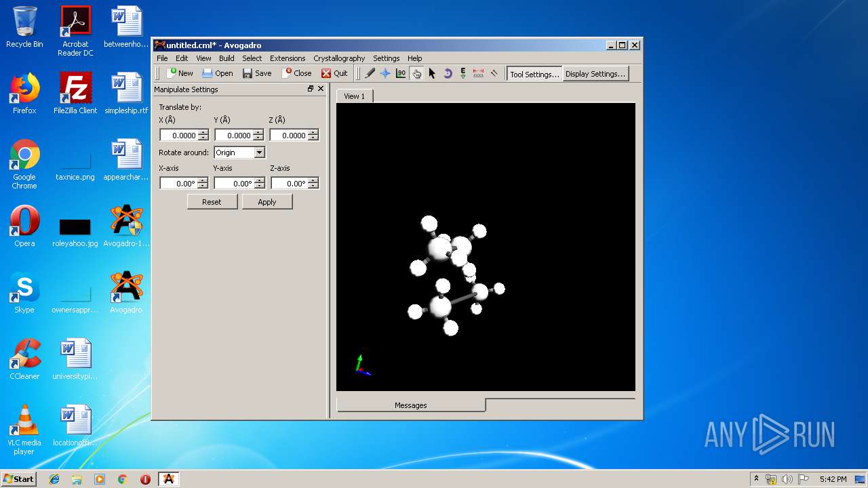
Task: Select the Auto Rotate tool
Action: [x=448, y=73]
